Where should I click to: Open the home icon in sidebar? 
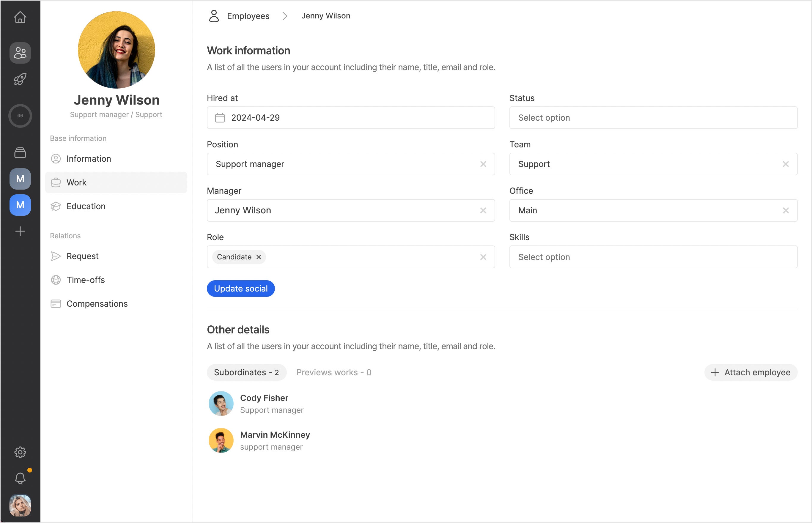(x=20, y=17)
